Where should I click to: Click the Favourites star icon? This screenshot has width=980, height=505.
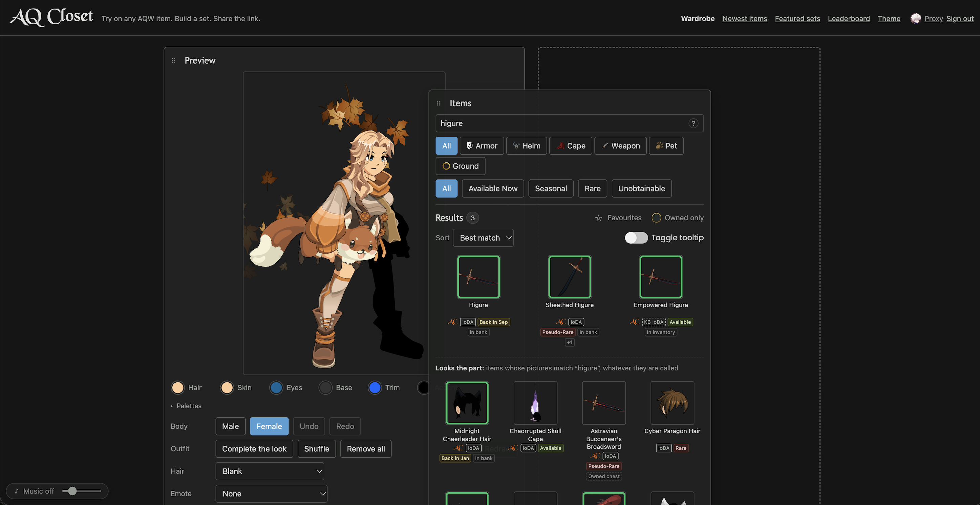pos(598,218)
